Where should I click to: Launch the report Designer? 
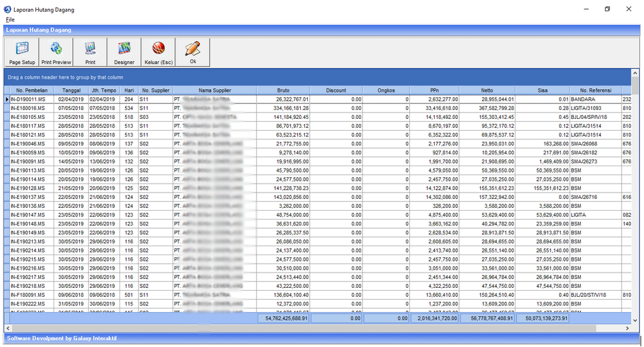coord(124,53)
